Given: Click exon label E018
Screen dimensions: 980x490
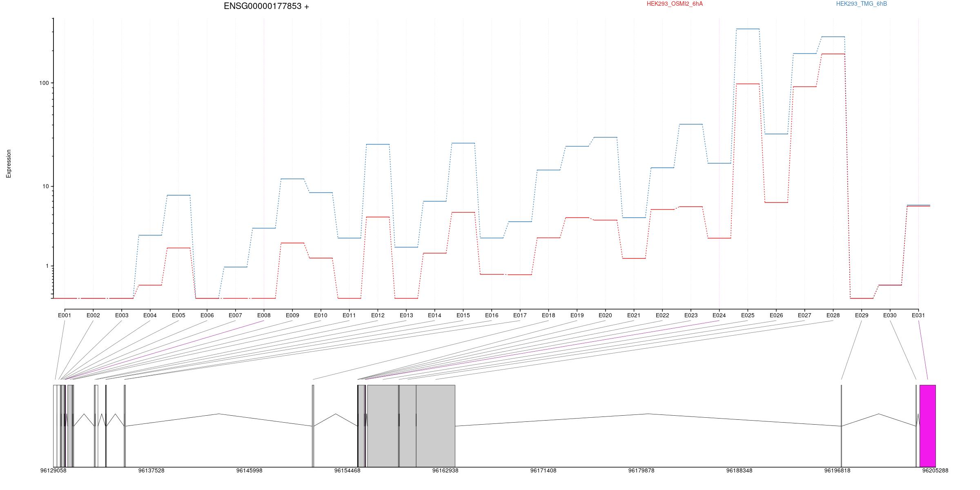Looking at the screenshot, I should 548,315.
